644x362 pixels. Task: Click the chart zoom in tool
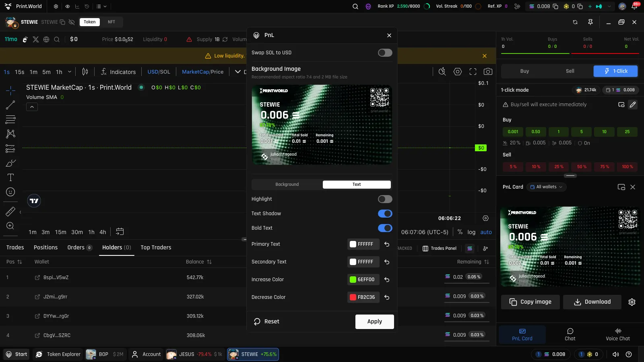pyautogui.click(x=10, y=226)
